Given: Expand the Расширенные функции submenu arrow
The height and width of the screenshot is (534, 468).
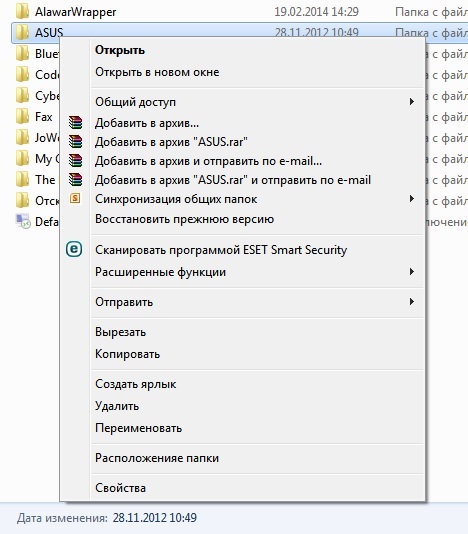Looking at the screenshot, I should pos(412,272).
